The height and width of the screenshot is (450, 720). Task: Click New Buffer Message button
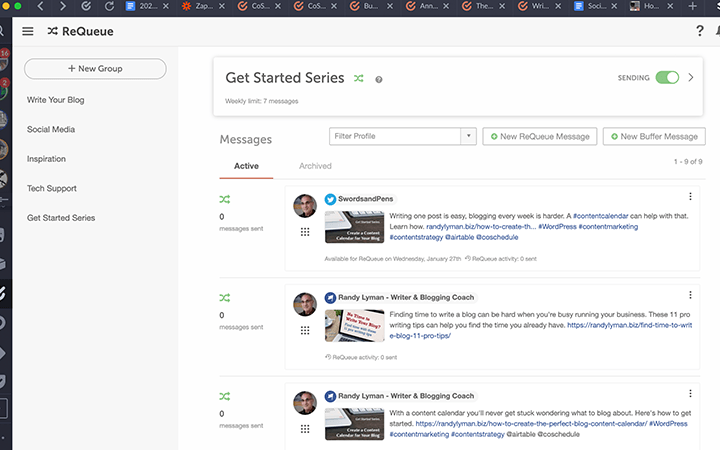pos(654,136)
